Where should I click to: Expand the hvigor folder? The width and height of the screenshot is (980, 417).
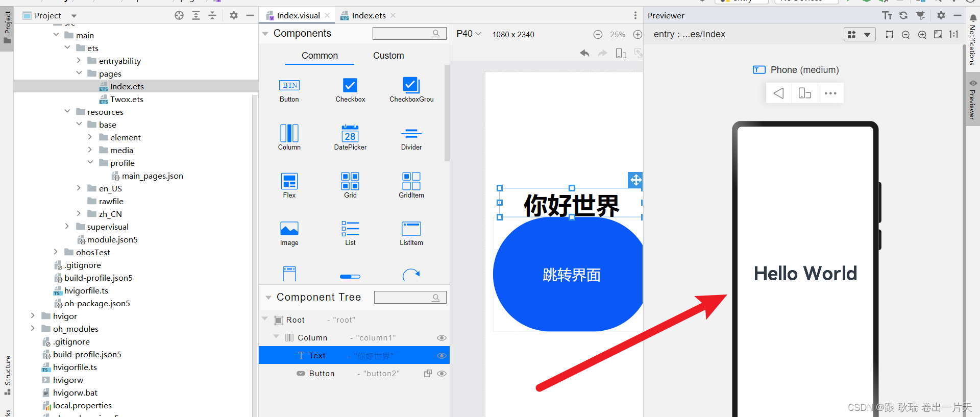33,315
